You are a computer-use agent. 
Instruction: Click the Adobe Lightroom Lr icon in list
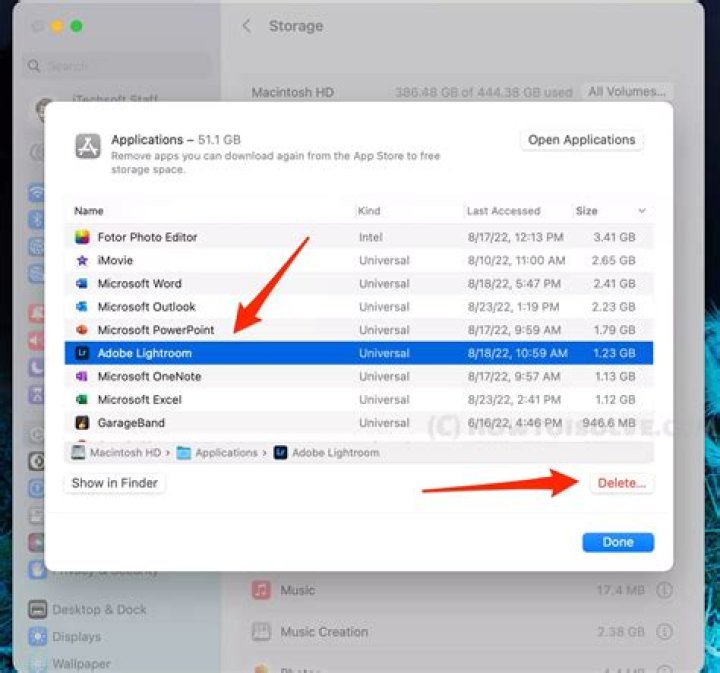tap(82, 353)
